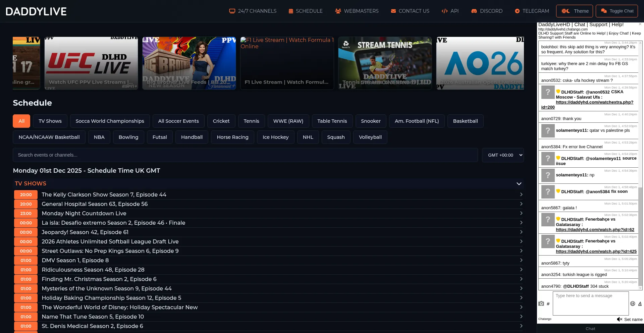This screenshot has height=333, width=644.
Task: Mute chat sound with the speaker icon
Action: point(619,319)
